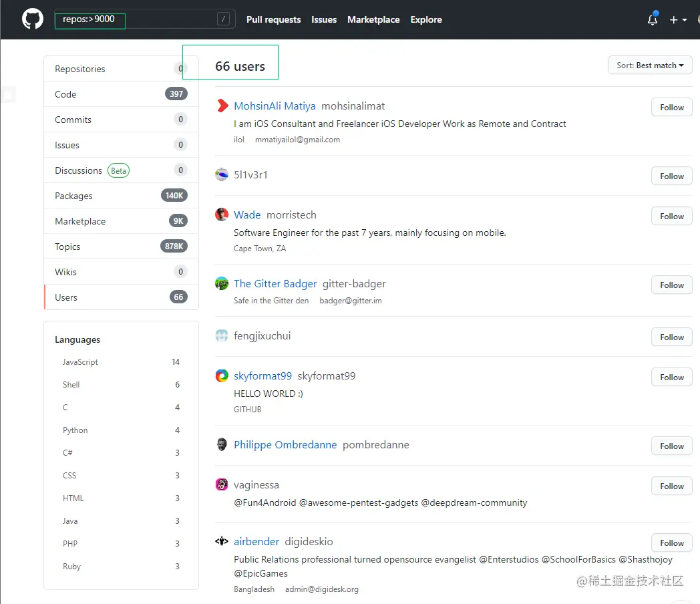Image resolution: width=700 pixels, height=604 pixels.
Task: Filter by C language
Action: click(x=121, y=408)
